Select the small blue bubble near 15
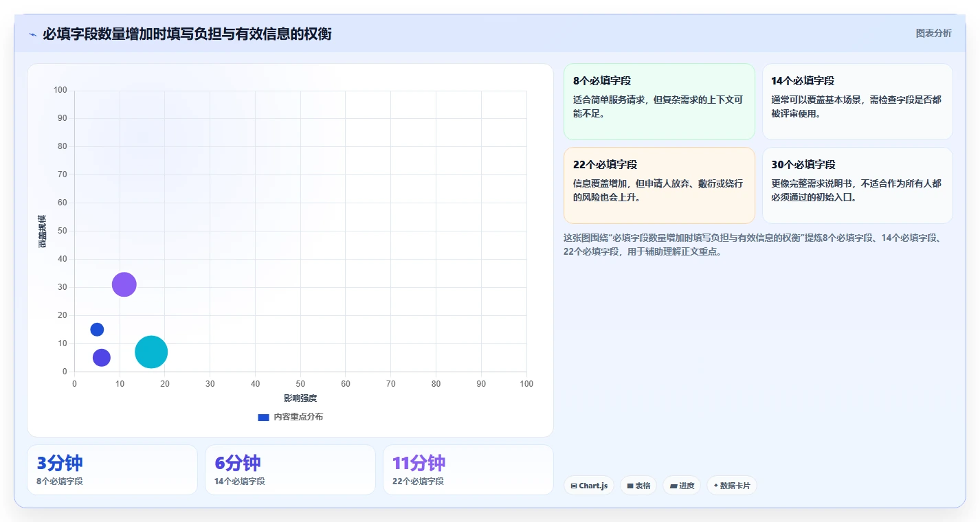 pos(97,330)
